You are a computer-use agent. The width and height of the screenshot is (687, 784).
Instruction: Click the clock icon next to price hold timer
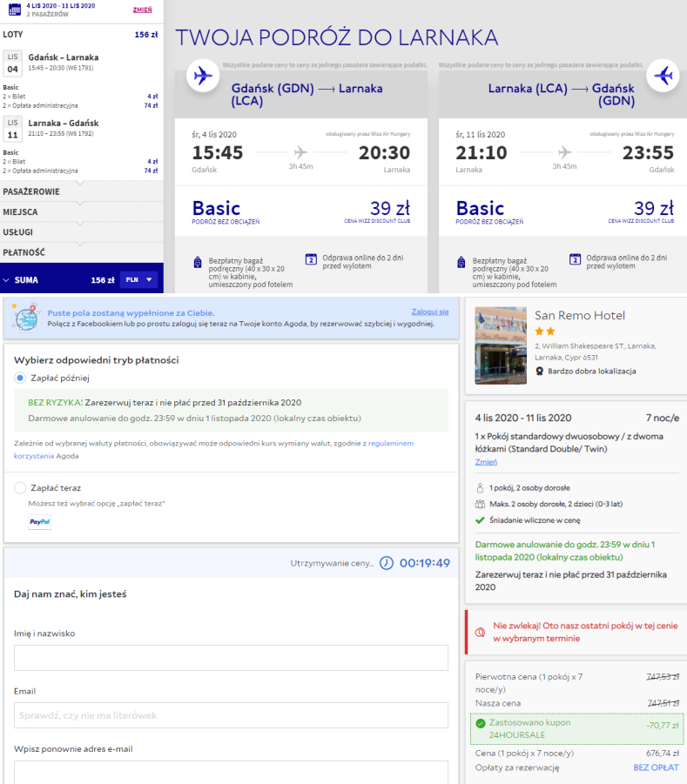[x=387, y=563]
